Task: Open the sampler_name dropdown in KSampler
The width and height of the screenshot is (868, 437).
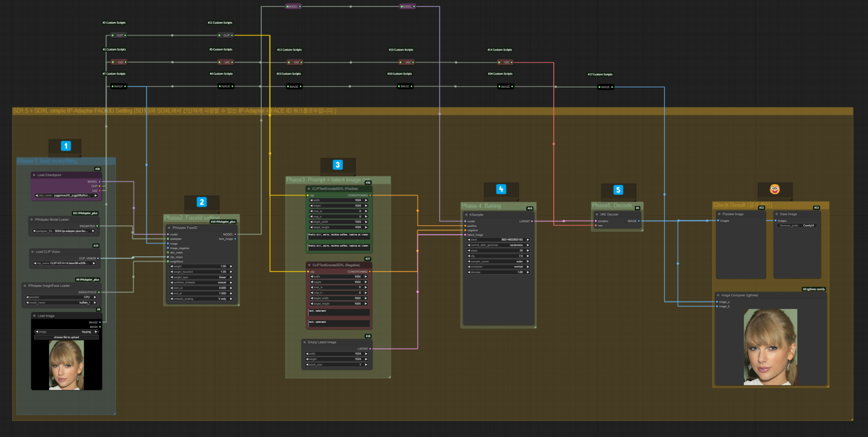Action: tap(499, 261)
